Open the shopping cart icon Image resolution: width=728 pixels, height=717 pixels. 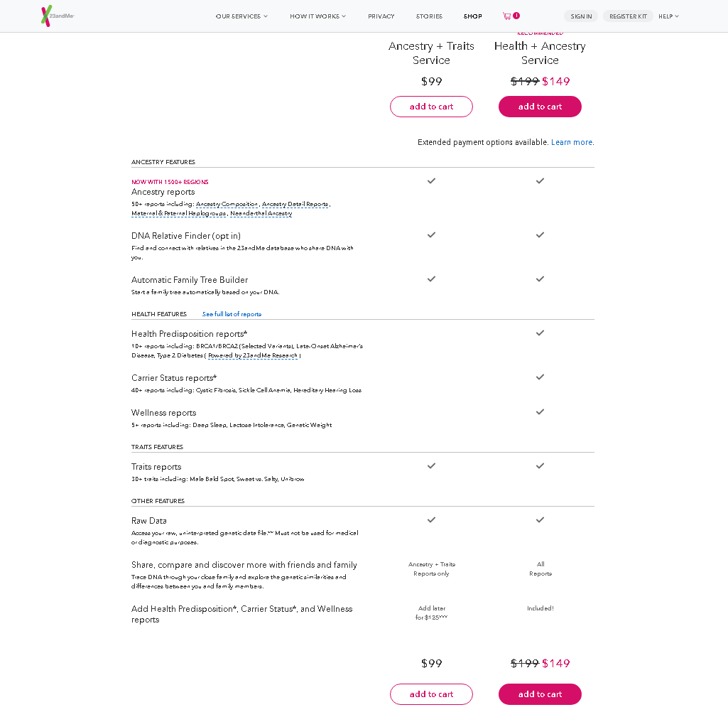(x=507, y=16)
